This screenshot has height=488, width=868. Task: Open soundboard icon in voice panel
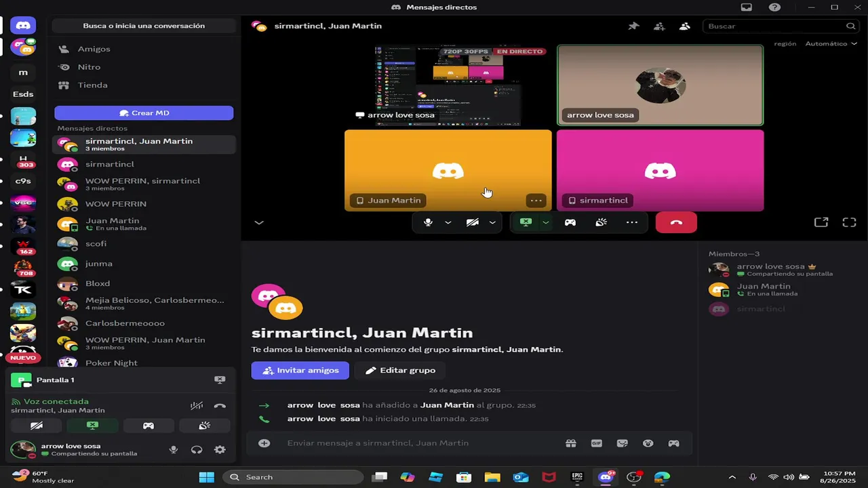point(204,426)
